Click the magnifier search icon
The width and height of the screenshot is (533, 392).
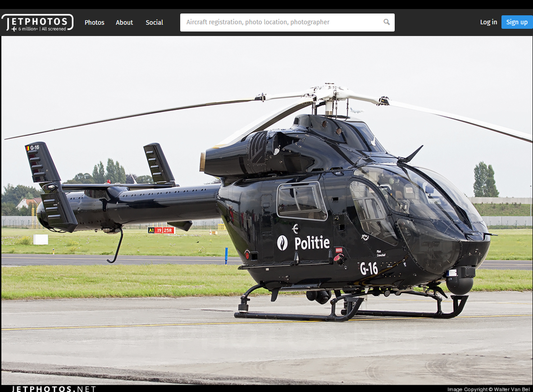pos(387,22)
